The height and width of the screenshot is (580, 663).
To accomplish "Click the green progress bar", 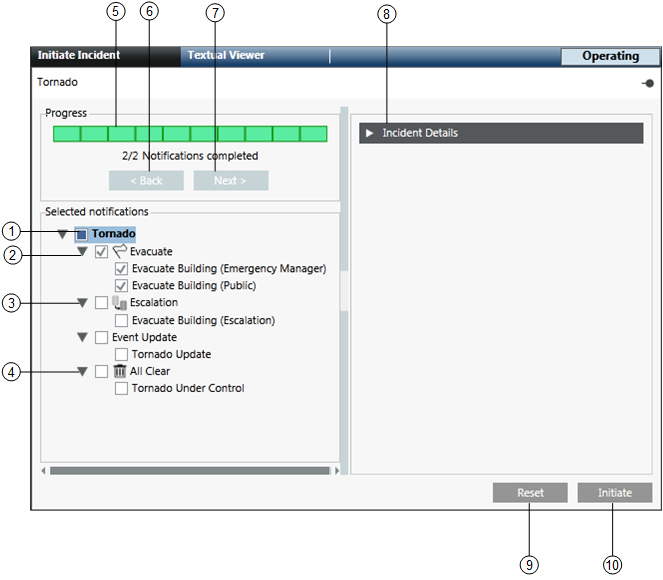I will tap(190, 134).
